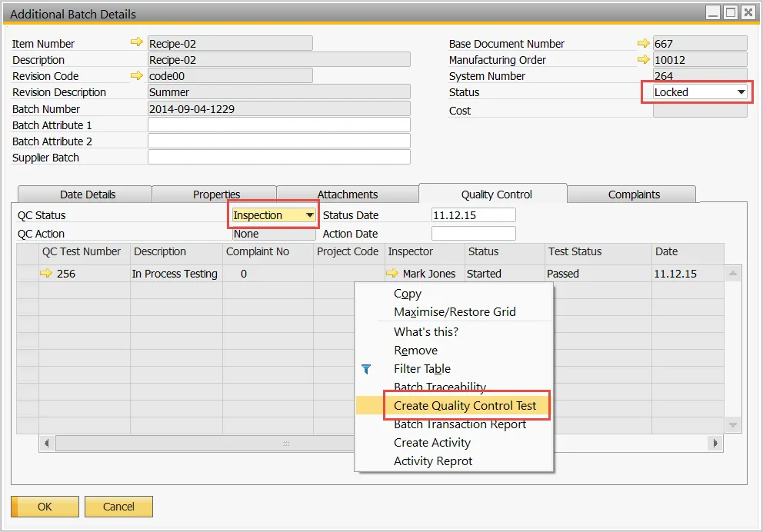Click the Inspector column header
Image resolution: width=763 pixels, height=532 pixels.
425,251
